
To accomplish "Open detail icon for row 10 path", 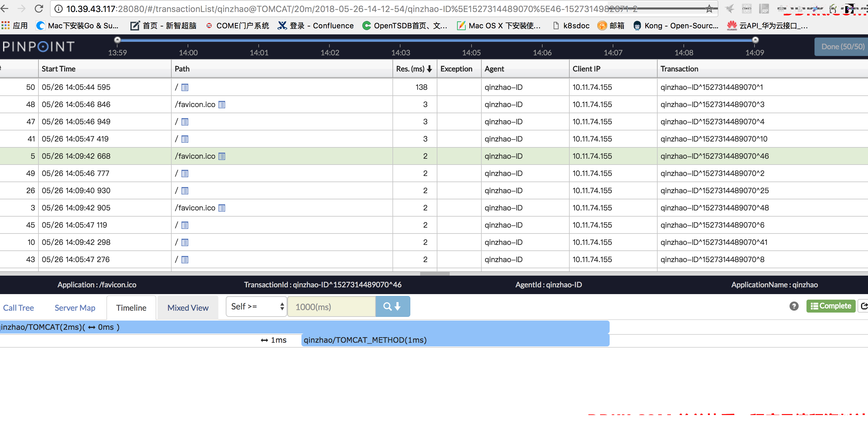I will click(x=185, y=242).
